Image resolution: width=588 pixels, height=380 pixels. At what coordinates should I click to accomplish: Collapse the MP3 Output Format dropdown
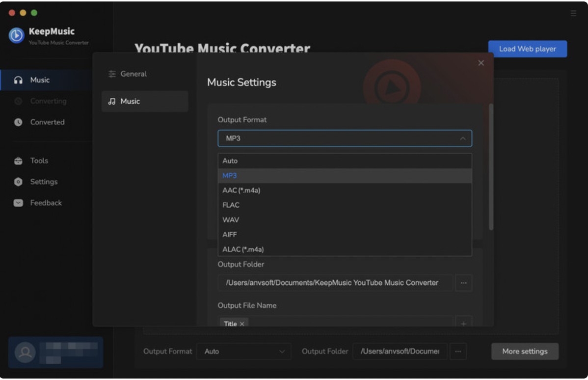point(463,138)
